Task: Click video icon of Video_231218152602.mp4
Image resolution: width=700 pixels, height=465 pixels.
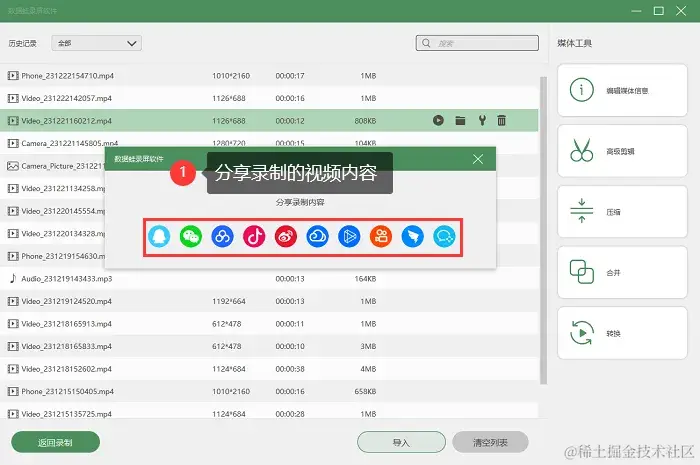Action: click(13, 369)
